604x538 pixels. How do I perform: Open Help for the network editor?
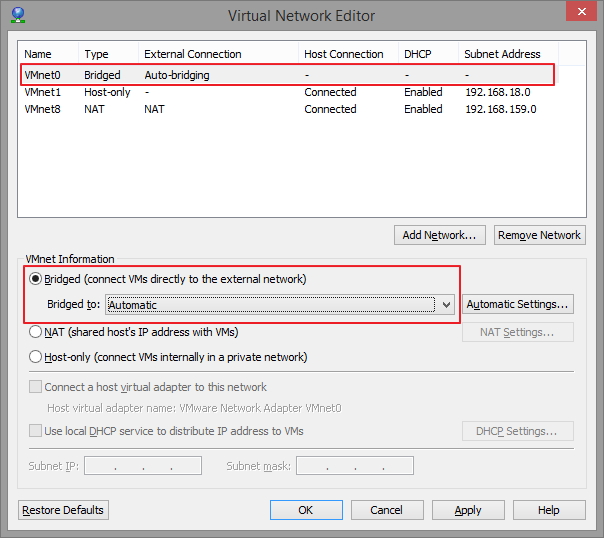pos(548,510)
